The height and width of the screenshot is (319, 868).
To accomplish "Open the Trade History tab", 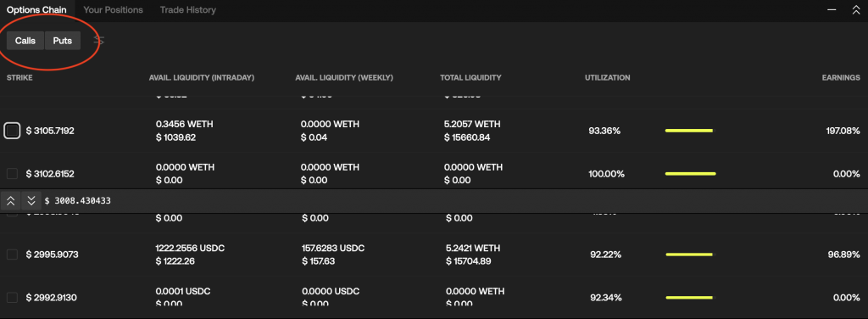I will [x=187, y=10].
